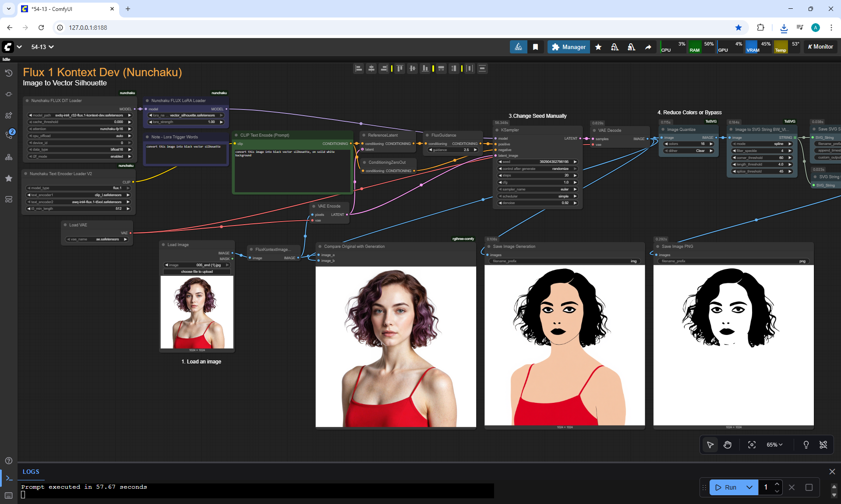Click the share arrow icon

tap(648, 47)
